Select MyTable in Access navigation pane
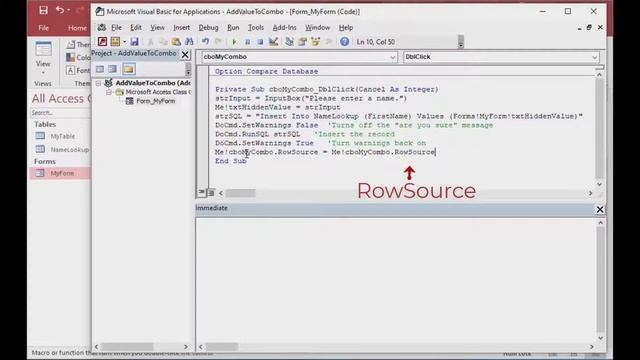The image size is (640, 360). pyautogui.click(x=62, y=136)
